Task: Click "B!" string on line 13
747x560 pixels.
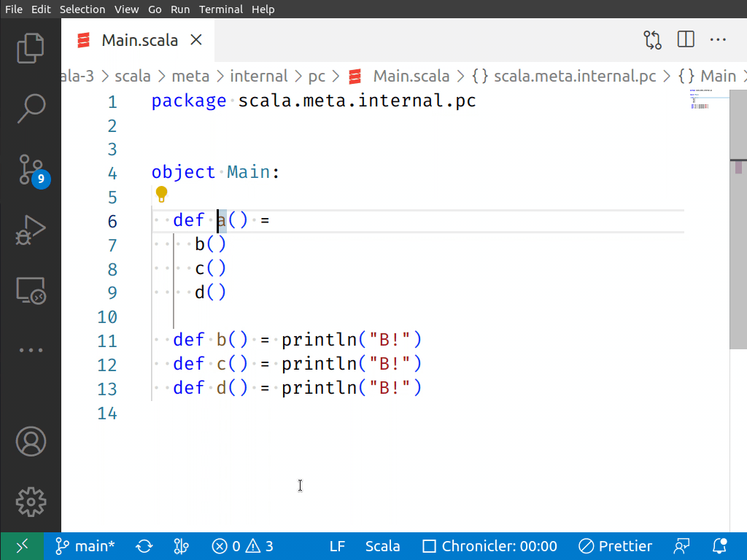Action: (390, 388)
